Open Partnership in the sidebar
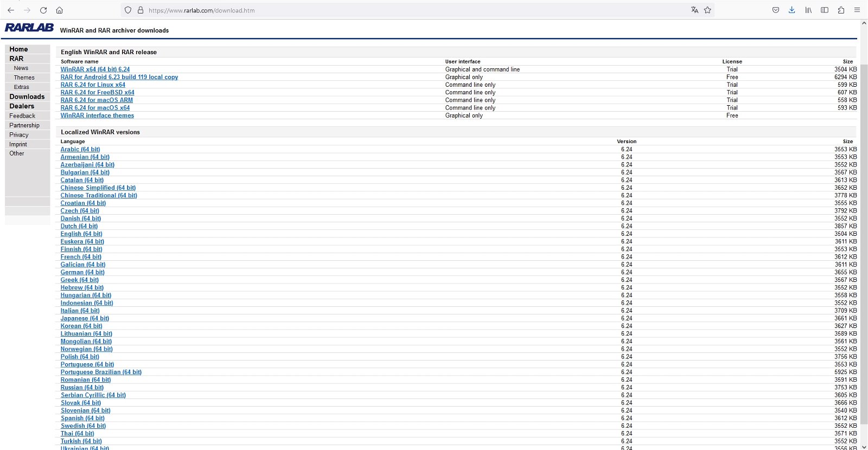Image resolution: width=868 pixels, height=450 pixels. (24, 125)
